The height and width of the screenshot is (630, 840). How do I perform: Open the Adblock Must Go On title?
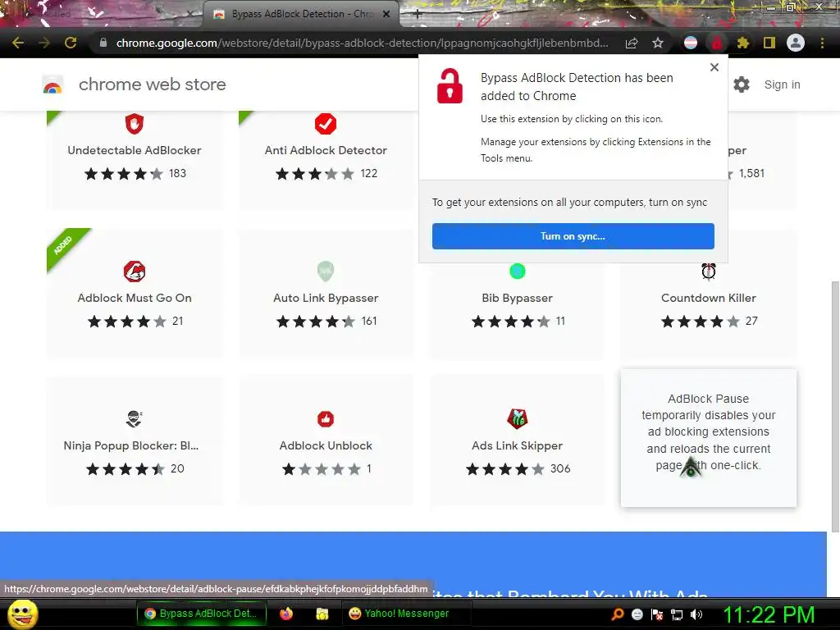point(135,298)
